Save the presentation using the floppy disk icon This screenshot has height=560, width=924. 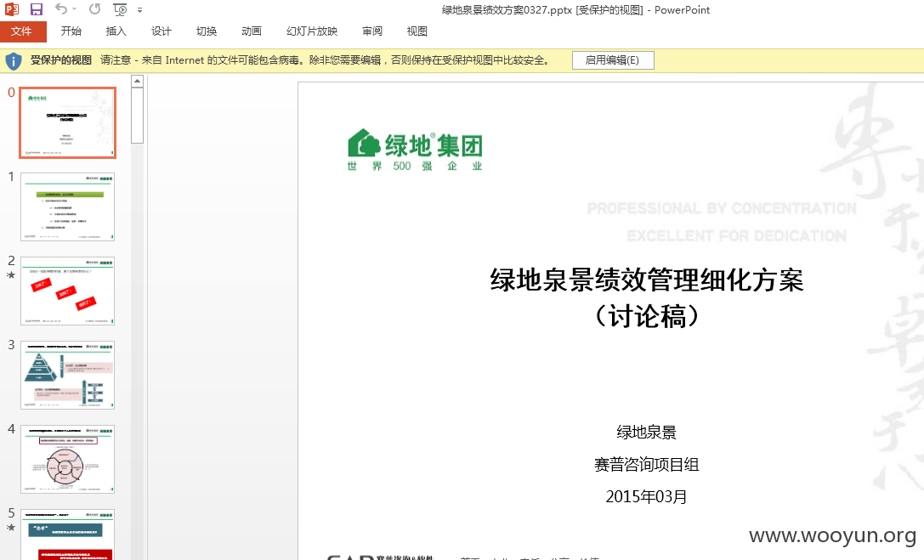37,9
